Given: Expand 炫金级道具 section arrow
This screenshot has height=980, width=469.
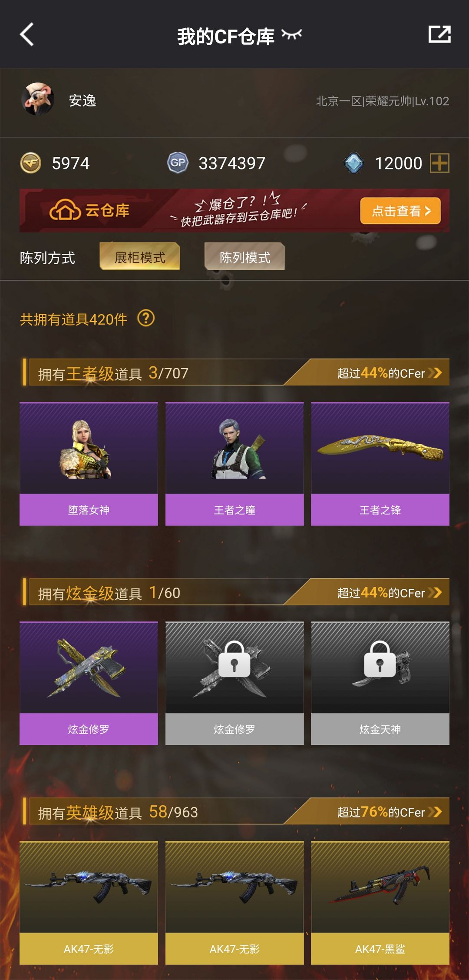Looking at the screenshot, I should 435,592.
